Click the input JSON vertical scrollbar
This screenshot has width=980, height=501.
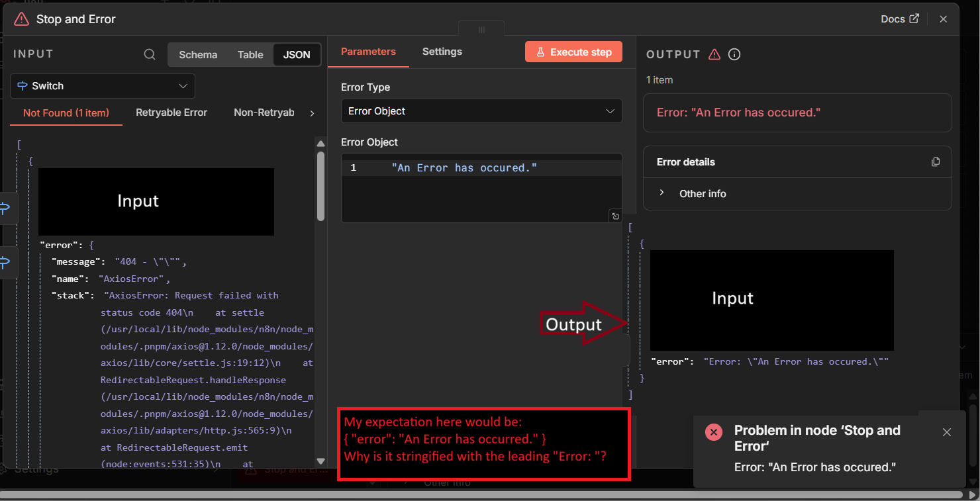321,187
